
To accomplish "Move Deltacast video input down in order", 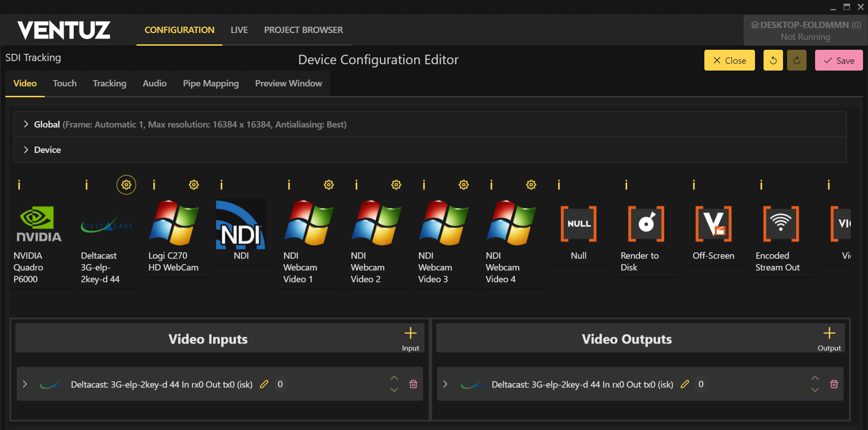I will tap(394, 390).
